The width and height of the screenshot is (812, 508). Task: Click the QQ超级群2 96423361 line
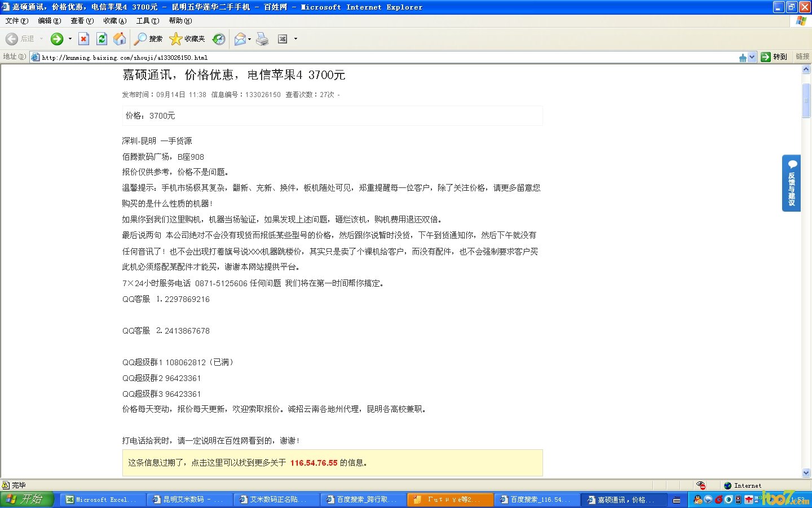pos(162,378)
